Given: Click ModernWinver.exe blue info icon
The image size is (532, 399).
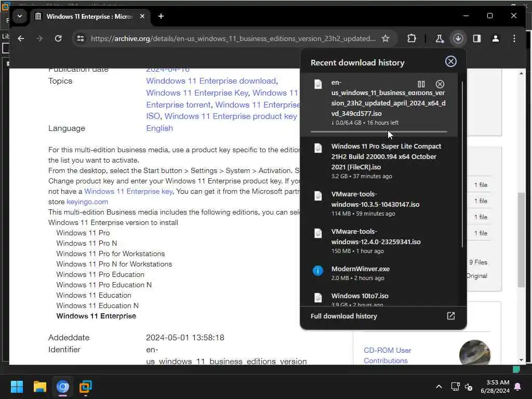Looking at the screenshot, I should (317, 270).
